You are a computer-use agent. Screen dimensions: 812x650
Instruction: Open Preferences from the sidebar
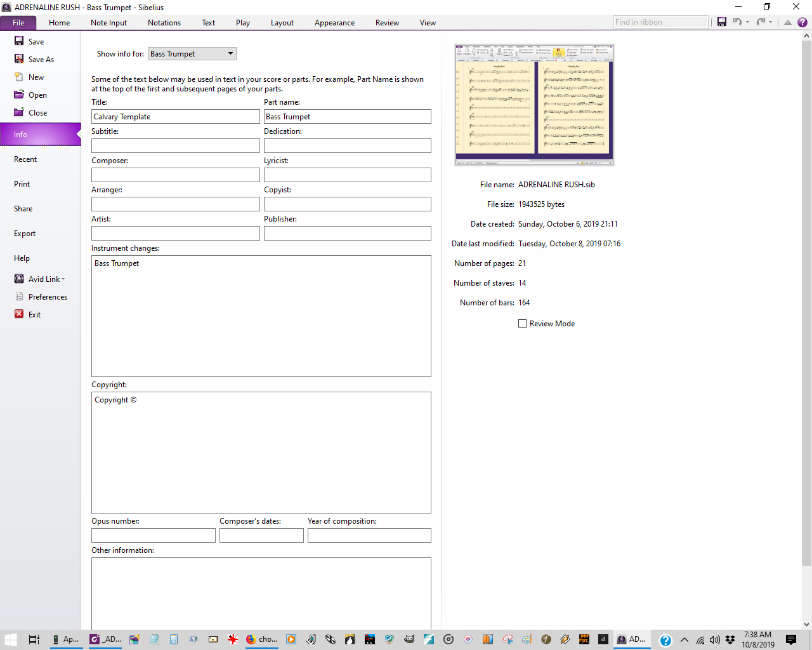[41, 296]
